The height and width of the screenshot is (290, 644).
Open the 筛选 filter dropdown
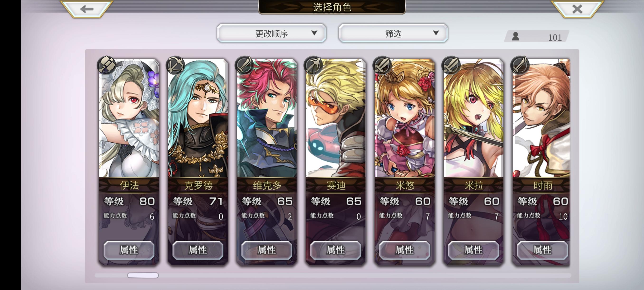[393, 33]
